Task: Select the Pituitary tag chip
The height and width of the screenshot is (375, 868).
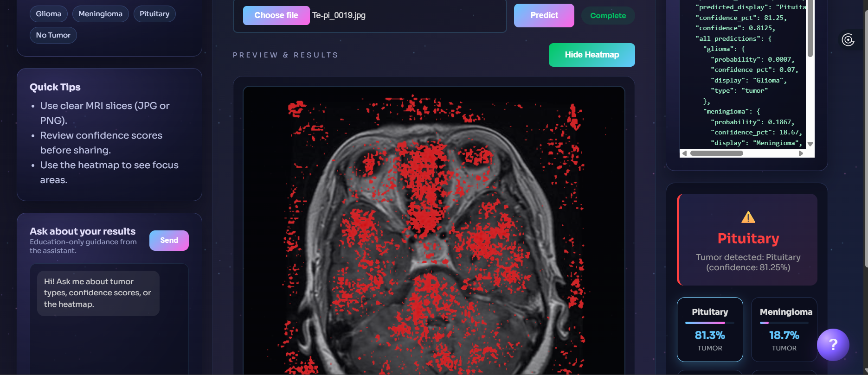Action: pos(154,14)
